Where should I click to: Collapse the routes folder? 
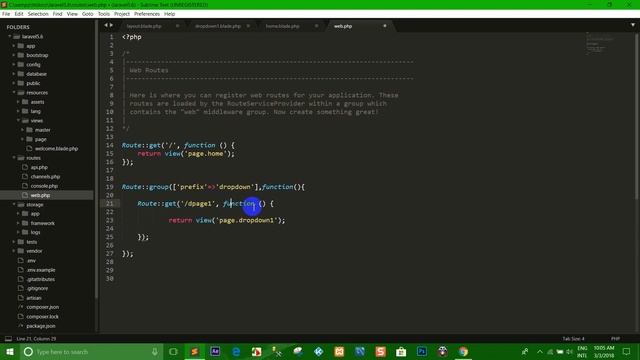point(14,158)
